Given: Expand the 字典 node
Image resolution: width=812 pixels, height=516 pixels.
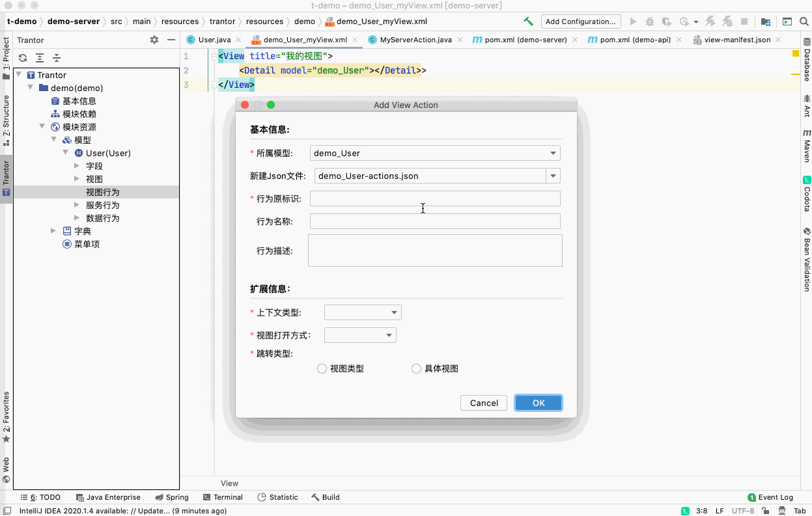Looking at the screenshot, I should (x=54, y=231).
